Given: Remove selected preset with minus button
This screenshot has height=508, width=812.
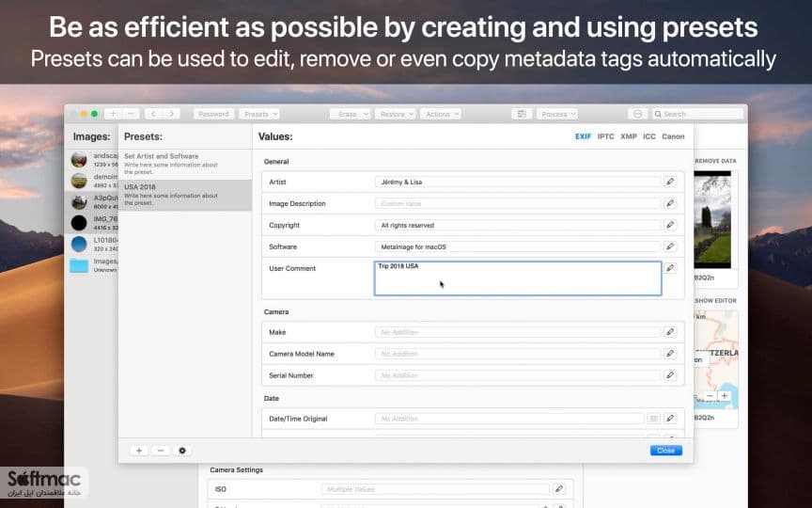Looking at the screenshot, I should (161, 451).
